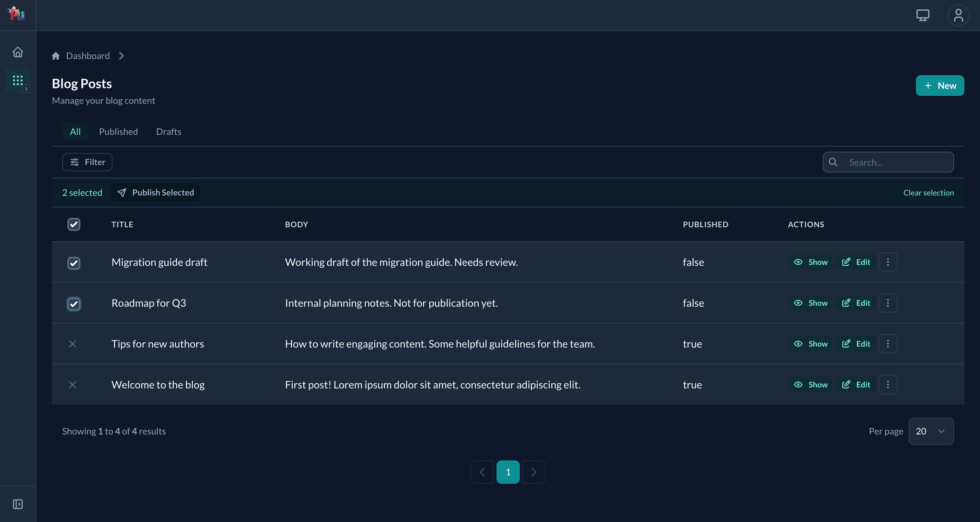Toggle the select-all header checkbox
This screenshot has width=980, height=522.
pos(74,224)
